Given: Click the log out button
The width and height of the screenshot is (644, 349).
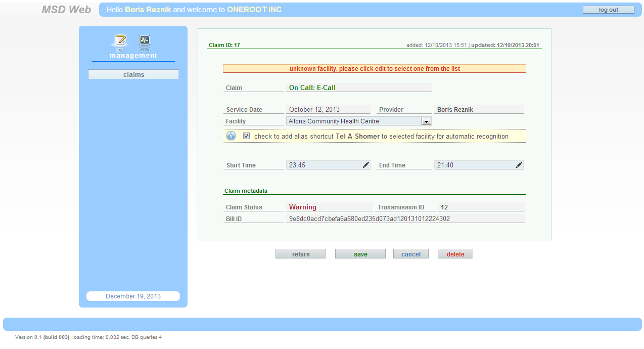Looking at the screenshot, I should (x=609, y=10).
